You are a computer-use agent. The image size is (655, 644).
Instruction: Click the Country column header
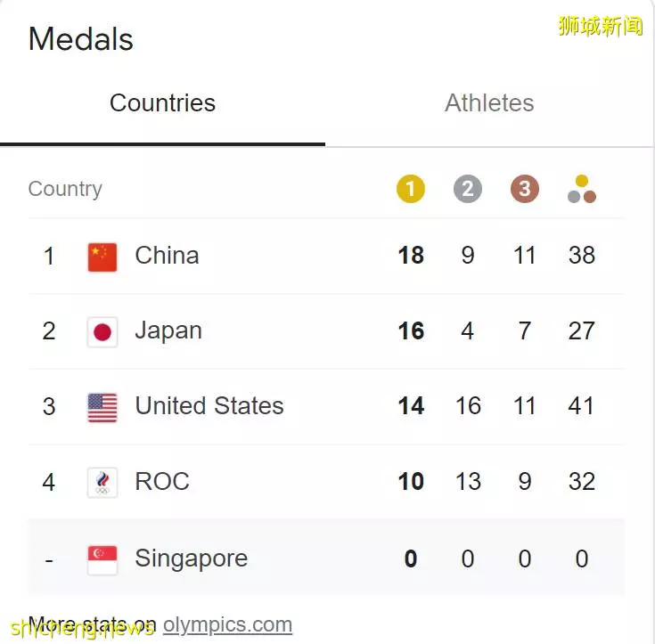65,190
